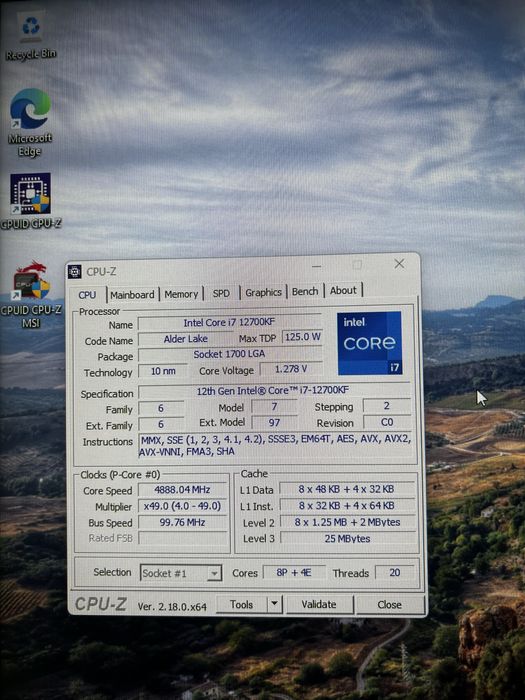Click the Intel Core i7 logo badge
This screenshot has height=700, width=525.
click(370, 343)
